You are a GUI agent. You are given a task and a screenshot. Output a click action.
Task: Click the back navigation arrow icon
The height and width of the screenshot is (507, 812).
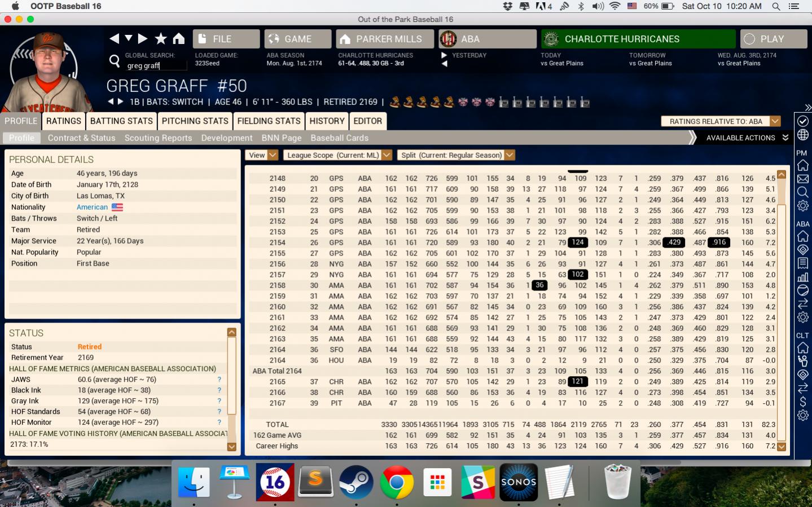click(x=114, y=38)
